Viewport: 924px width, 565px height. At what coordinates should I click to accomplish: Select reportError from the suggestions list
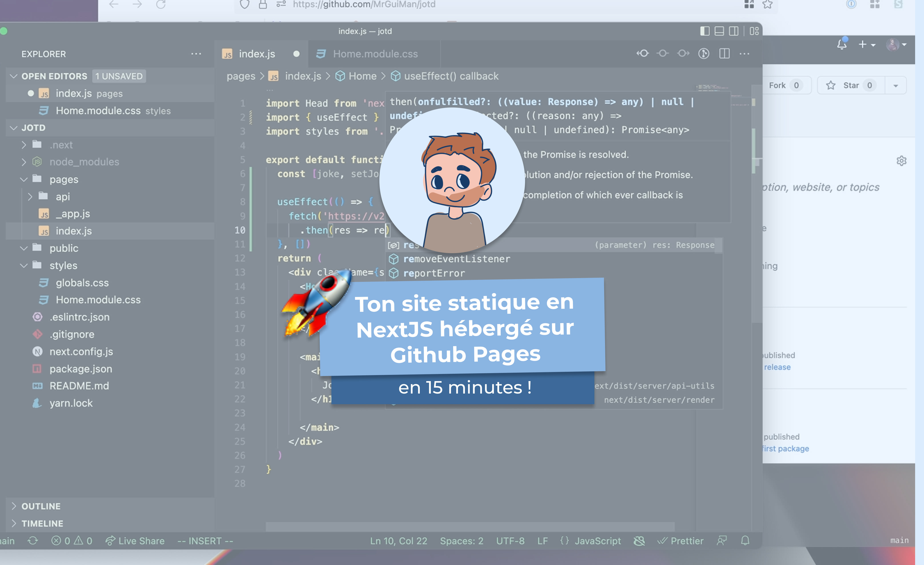pyautogui.click(x=435, y=273)
